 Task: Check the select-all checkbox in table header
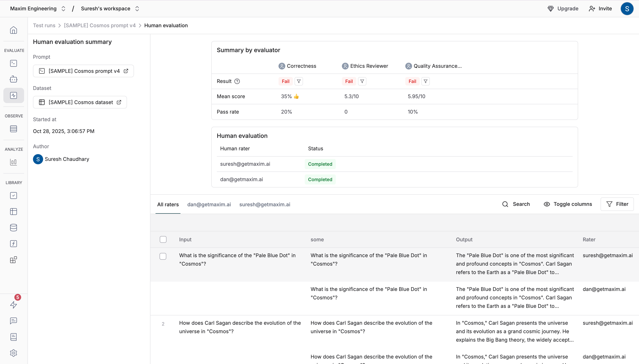pyautogui.click(x=163, y=239)
